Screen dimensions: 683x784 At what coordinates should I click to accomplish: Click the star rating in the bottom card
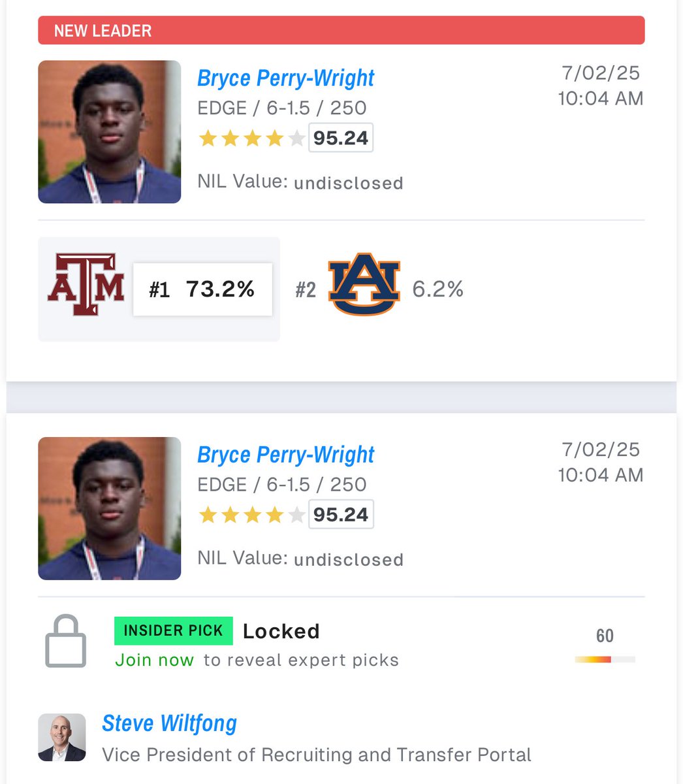click(251, 515)
